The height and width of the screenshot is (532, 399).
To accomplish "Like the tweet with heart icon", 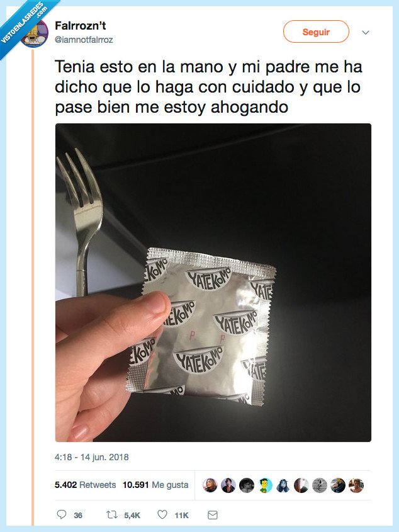I will pos(162,515).
